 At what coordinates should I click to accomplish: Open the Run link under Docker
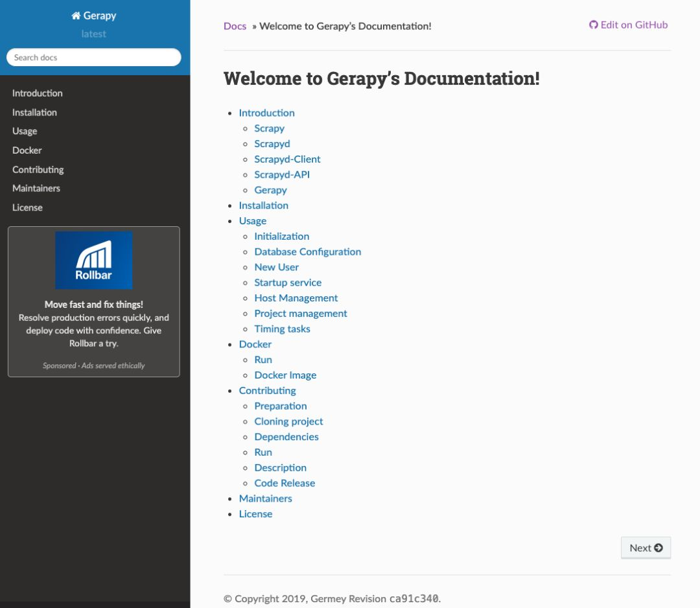tap(263, 360)
